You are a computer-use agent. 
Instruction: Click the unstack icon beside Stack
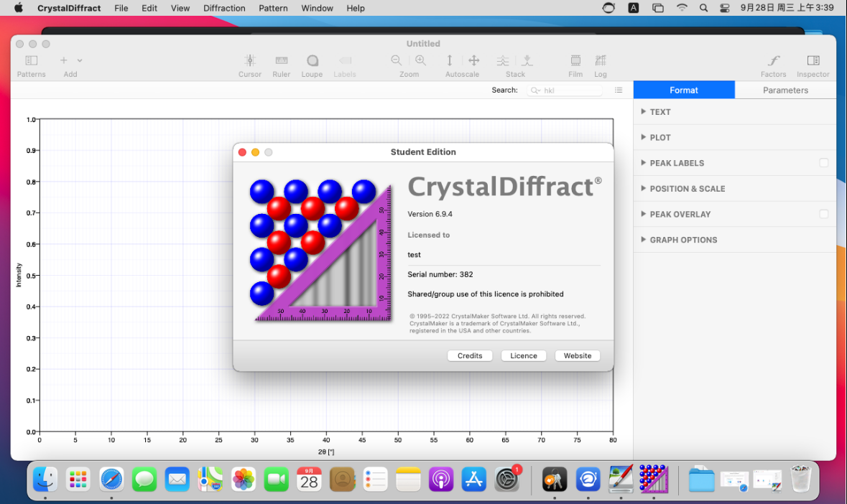tap(527, 60)
